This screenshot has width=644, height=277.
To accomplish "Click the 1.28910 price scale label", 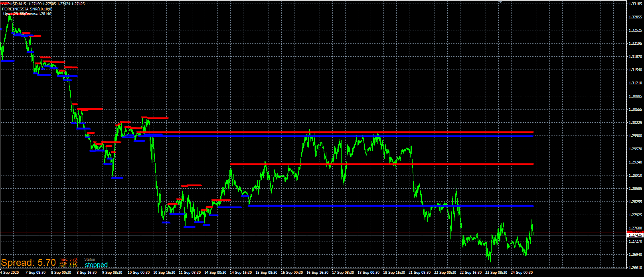I will pos(635,175).
